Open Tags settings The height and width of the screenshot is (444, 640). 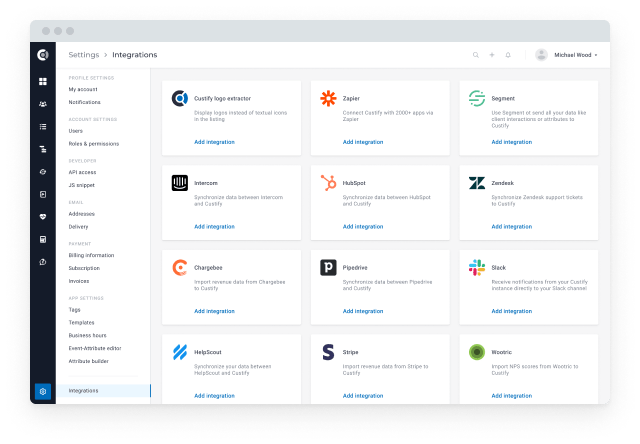click(x=74, y=310)
